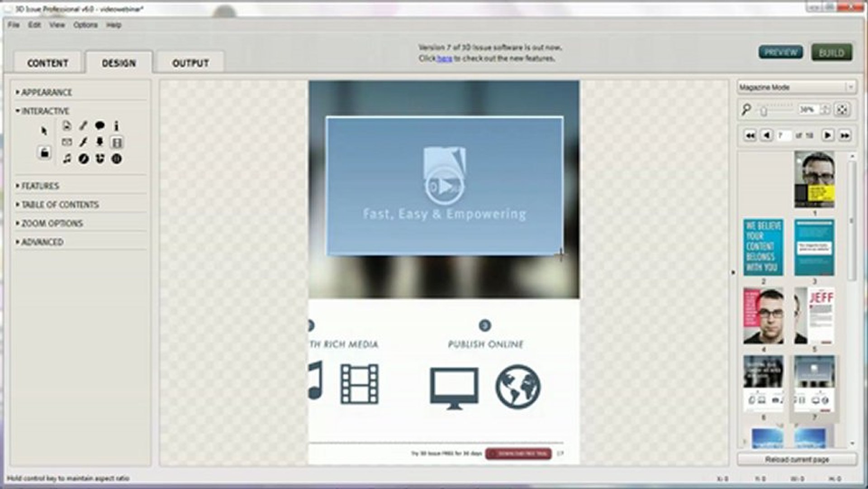The height and width of the screenshot is (489, 868).
Task: Click the next page arrow
Action: (829, 134)
